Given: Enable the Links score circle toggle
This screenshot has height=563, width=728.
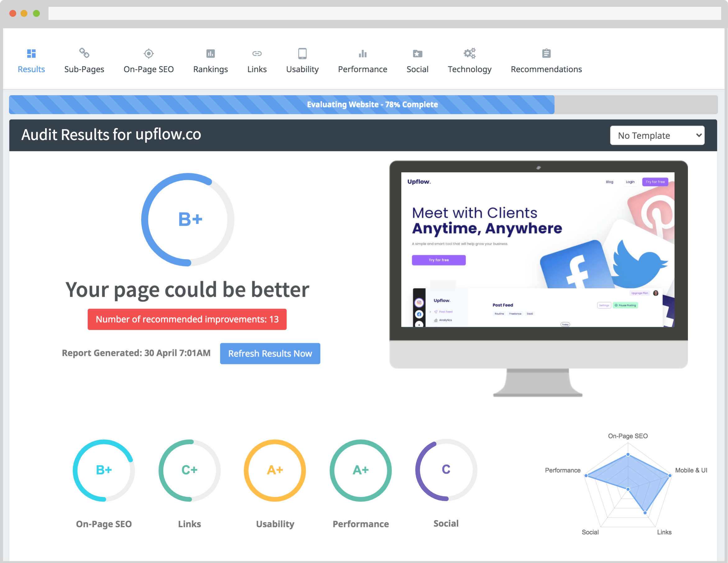Looking at the screenshot, I should [x=188, y=471].
